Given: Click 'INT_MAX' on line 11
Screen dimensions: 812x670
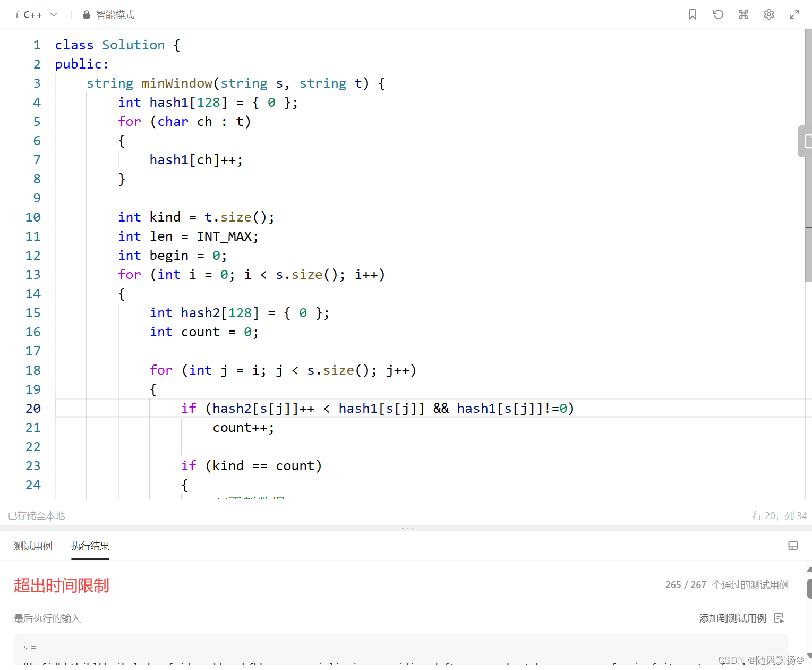Looking at the screenshot, I should pos(224,236).
